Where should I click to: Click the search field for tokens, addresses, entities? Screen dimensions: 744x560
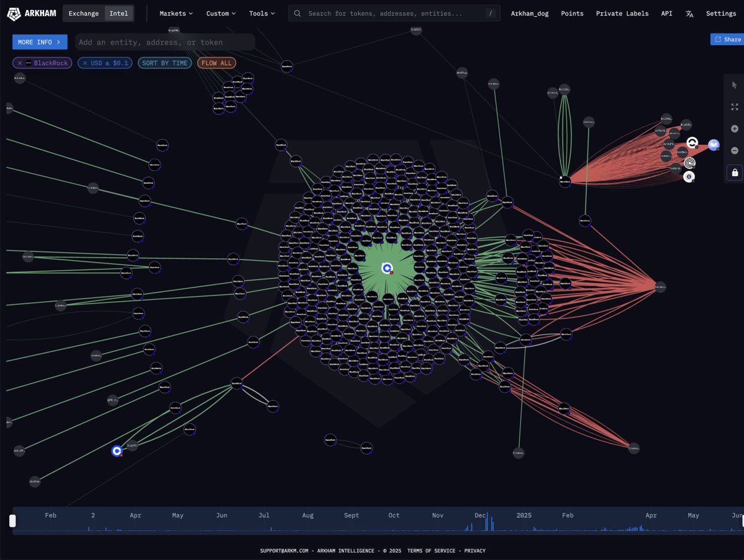394,13
